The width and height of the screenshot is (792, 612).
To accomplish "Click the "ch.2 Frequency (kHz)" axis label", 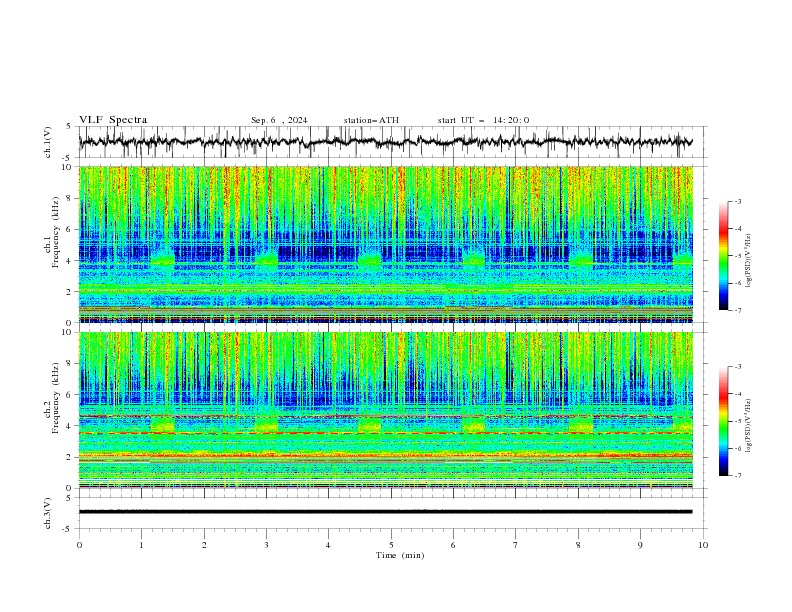I will point(51,398).
